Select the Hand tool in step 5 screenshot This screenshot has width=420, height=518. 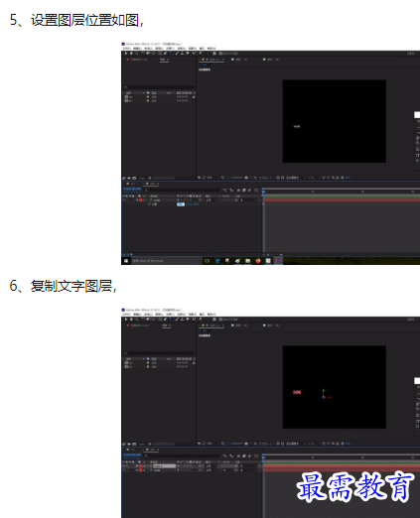pos(131,53)
